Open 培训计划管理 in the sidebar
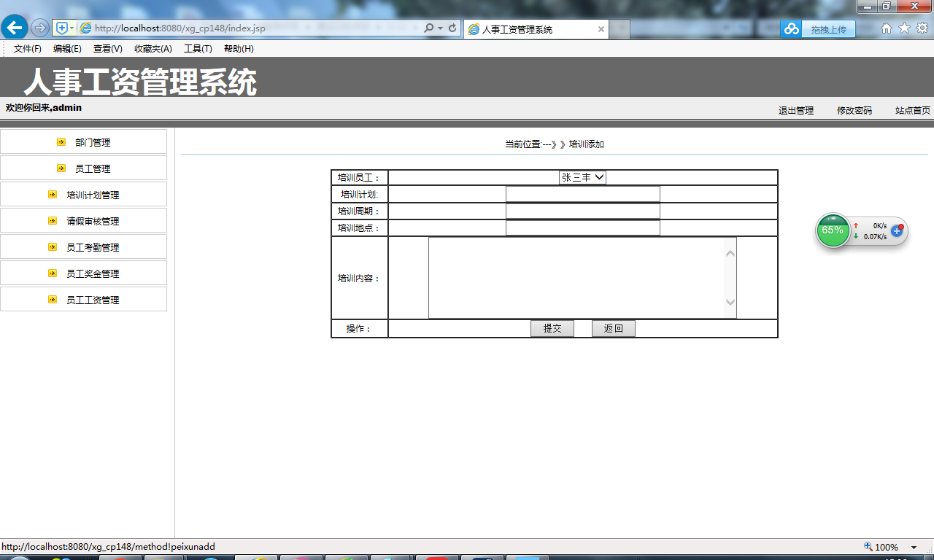 click(93, 195)
